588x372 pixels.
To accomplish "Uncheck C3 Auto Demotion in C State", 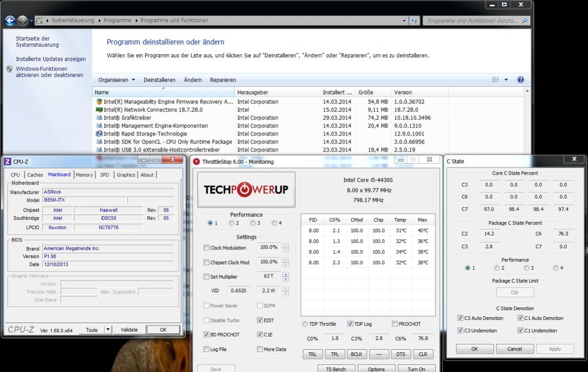I will click(461, 318).
